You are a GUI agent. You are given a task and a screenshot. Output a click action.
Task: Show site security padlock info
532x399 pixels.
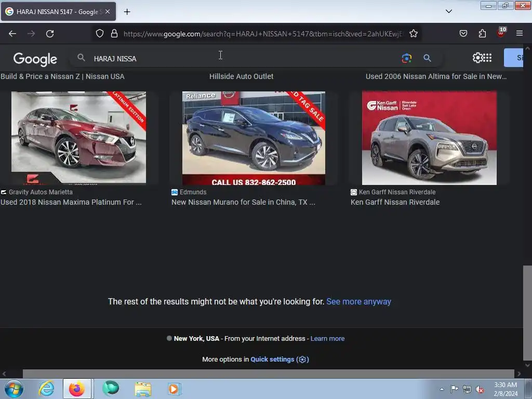pyautogui.click(x=114, y=33)
